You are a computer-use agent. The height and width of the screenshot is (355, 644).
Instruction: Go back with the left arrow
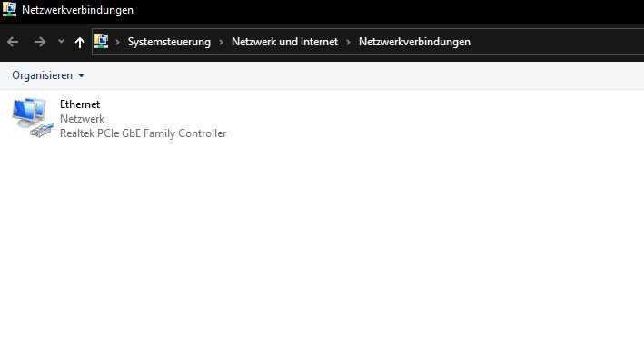coord(13,42)
